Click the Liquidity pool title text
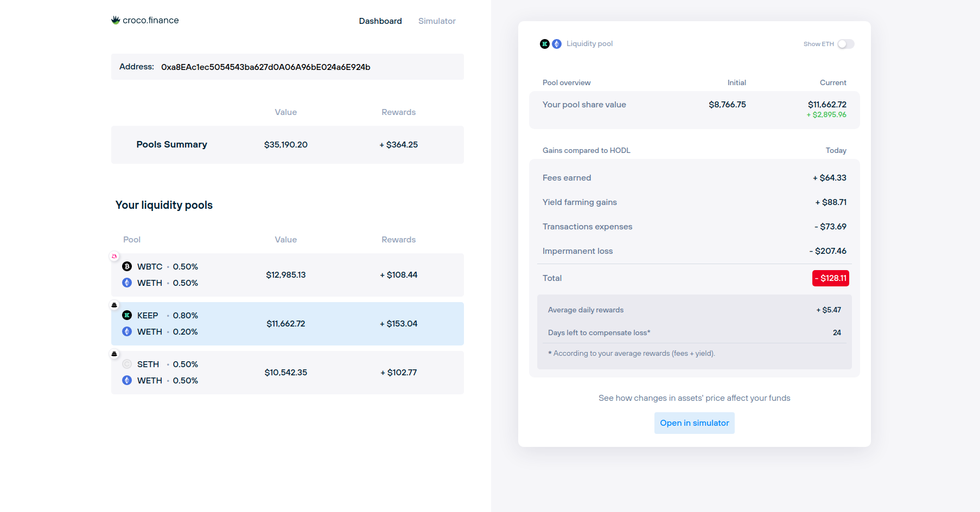980x512 pixels. (x=589, y=44)
